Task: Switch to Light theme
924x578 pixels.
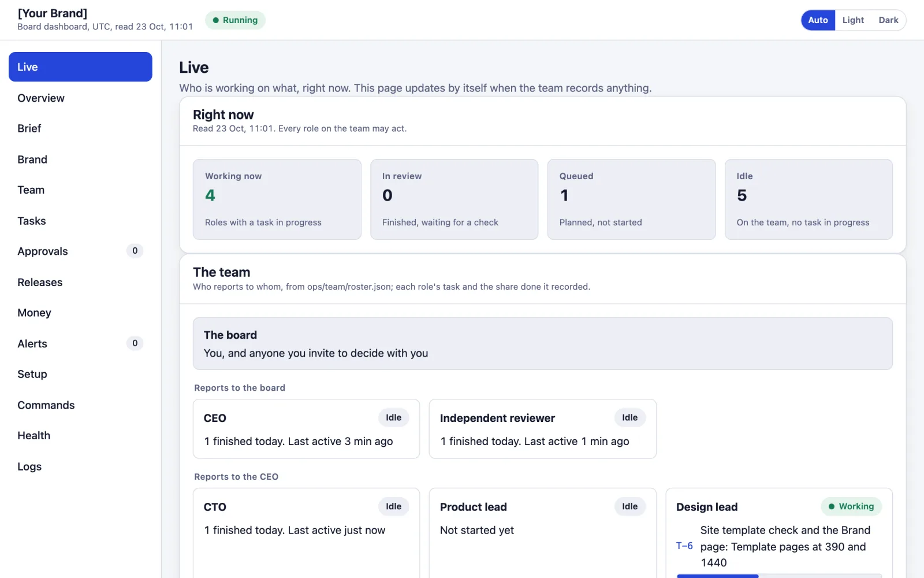Action: pyautogui.click(x=853, y=20)
